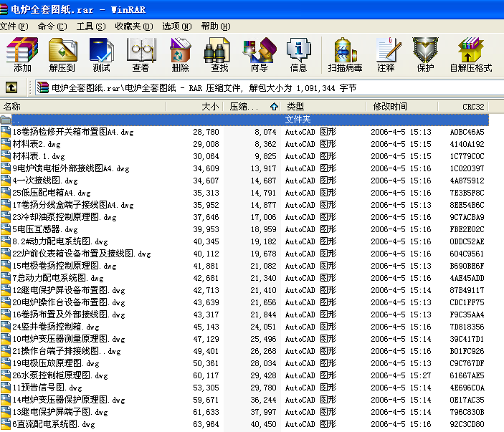Open the 帮助(H) menu
Image resolution: width=504 pixels, height=432 pixels.
pyautogui.click(x=216, y=27)
